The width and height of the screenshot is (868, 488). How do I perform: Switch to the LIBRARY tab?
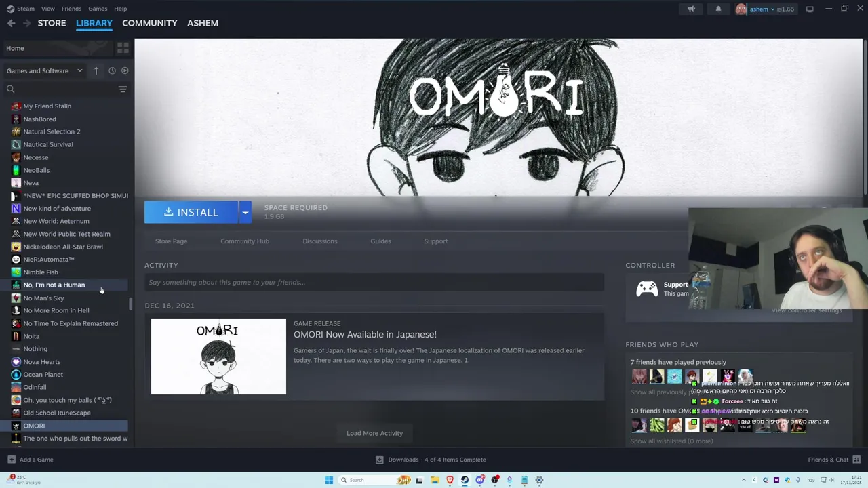point(94,23)
